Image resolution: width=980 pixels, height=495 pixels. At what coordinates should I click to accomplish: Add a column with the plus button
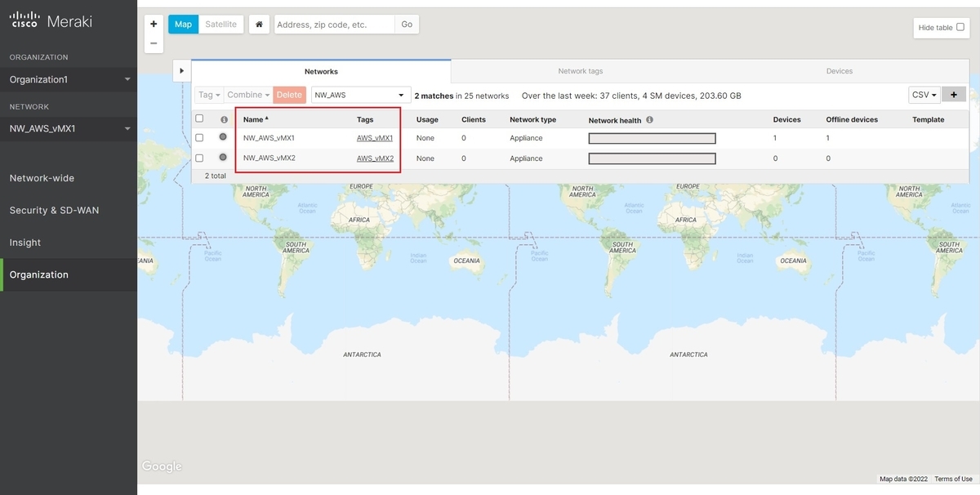tap(954, 95)
